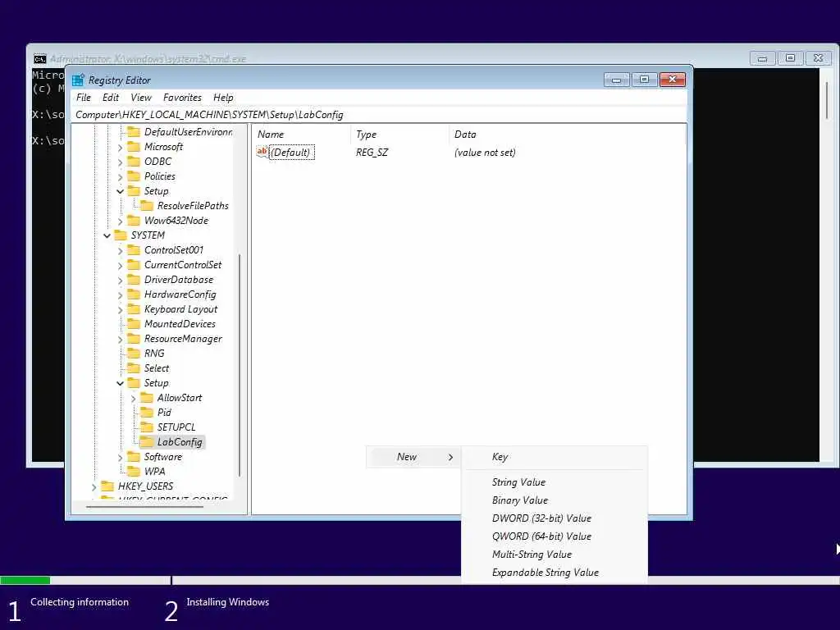Click the Type column header
Screen dimensions: 840x630
click(x=399, y=135)
